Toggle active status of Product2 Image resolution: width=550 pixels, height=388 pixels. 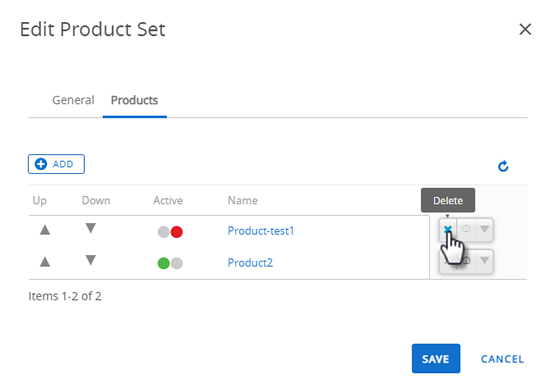(x=170, y=263)
